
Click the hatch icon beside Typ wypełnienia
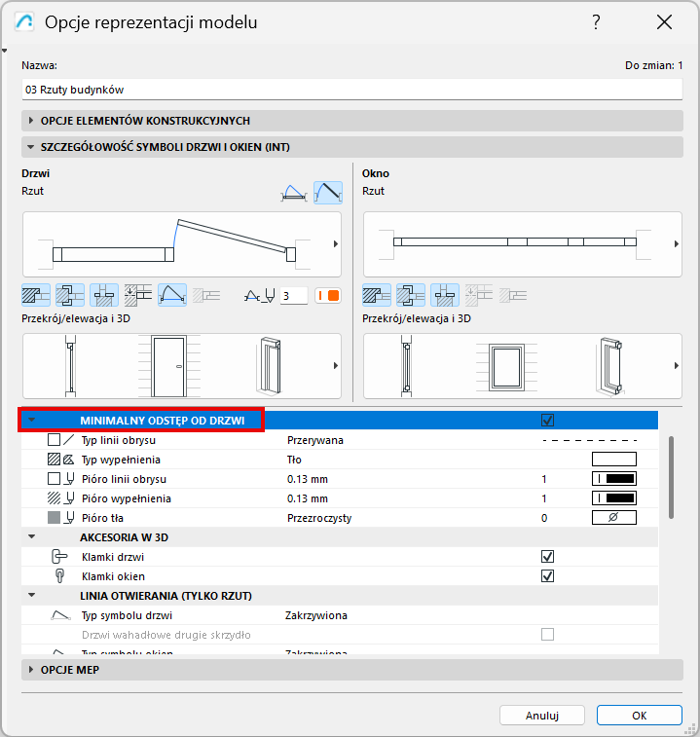[x=61, y=460]
